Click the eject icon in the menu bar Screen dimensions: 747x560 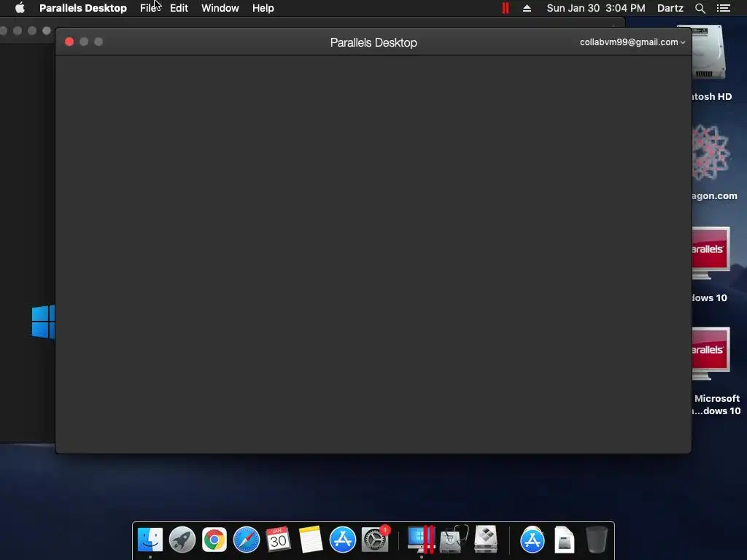(527, 8)
